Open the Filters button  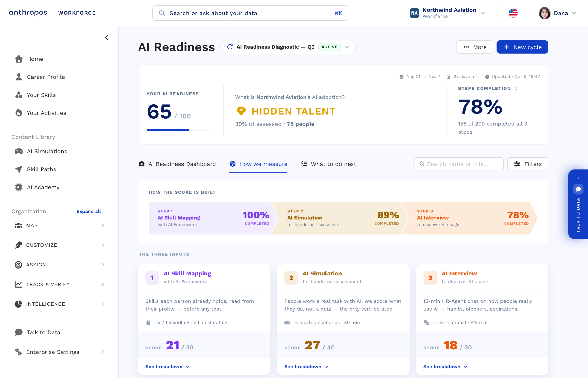point(527,164)
